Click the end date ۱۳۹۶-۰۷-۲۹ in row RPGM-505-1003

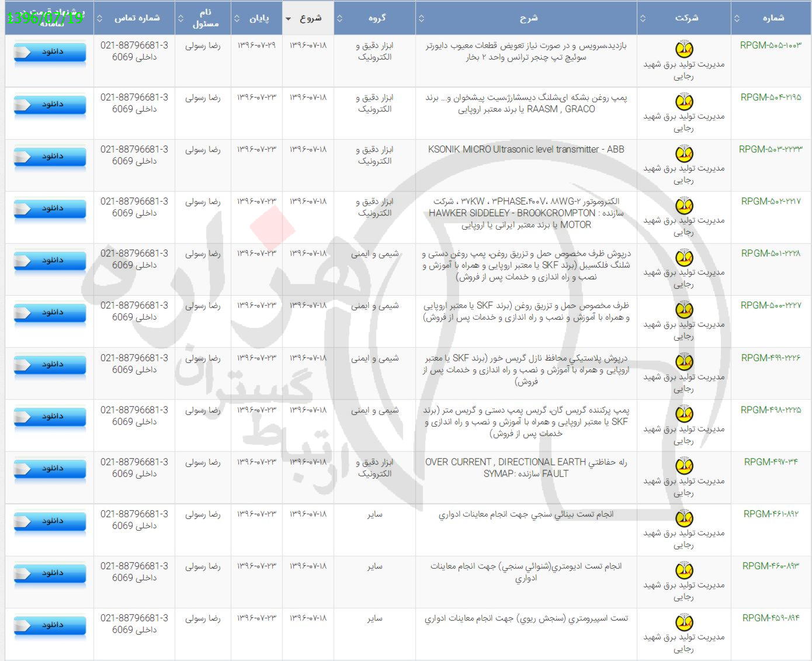(x=256, y=45)
